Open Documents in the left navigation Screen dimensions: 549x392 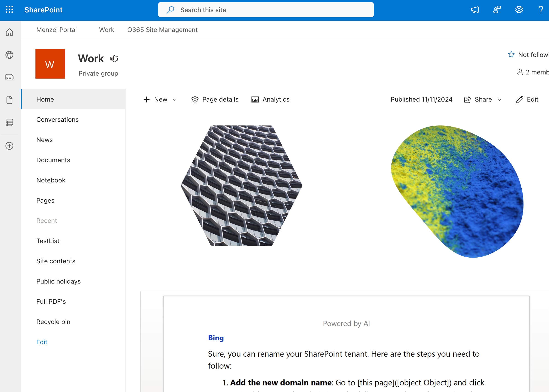53,160
